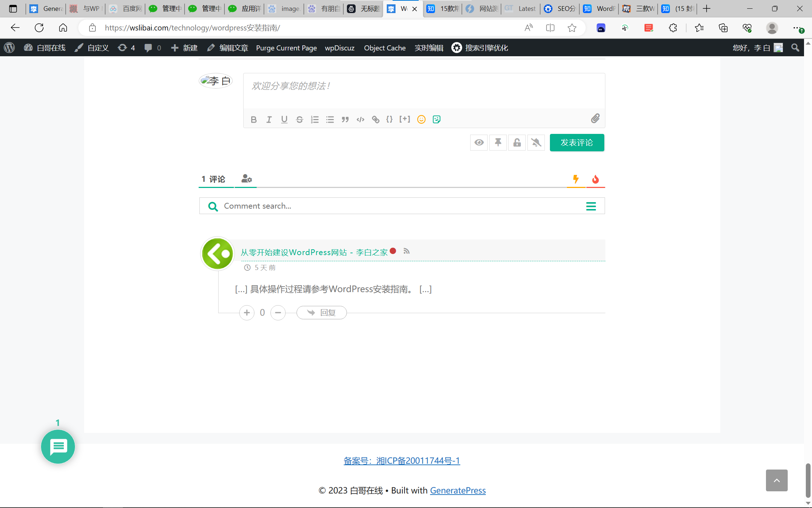Image resolution: width=812 pixels, height=508 pixels.
Task: Toggle the eye preview button
Action: point(479,143)
